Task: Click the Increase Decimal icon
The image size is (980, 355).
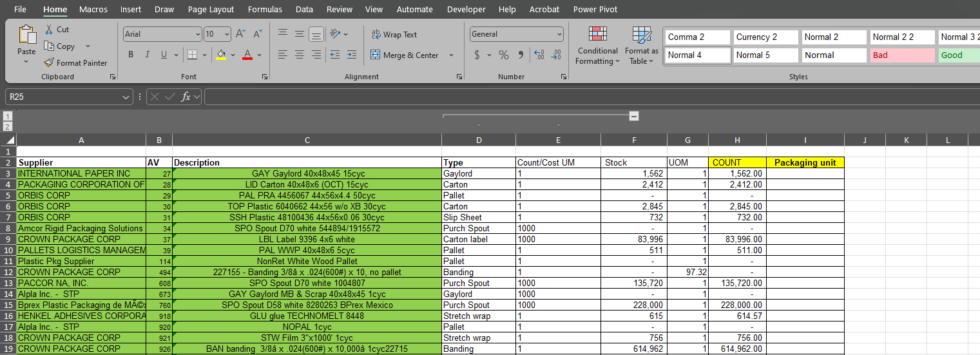Action: coord(539,55)
